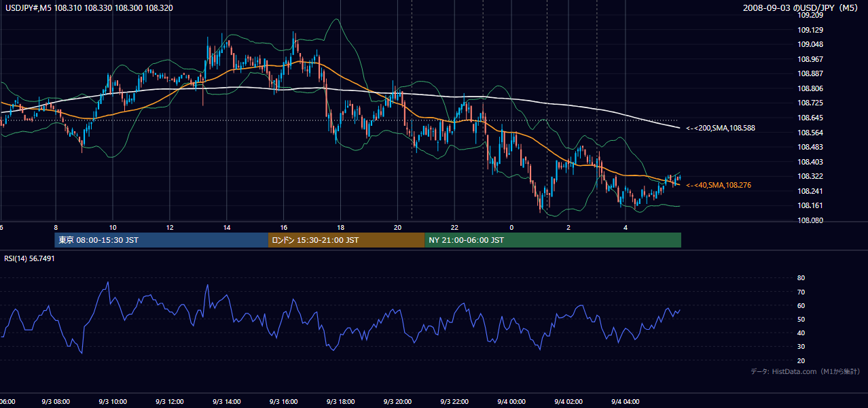The image size is (868, 408).
Task: Click price axis value 108.483
Action: pyautogui.click(x=810, y=147)
